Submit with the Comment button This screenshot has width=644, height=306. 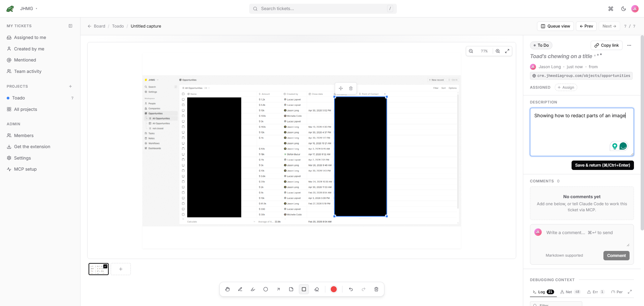(x=616, y=256)
